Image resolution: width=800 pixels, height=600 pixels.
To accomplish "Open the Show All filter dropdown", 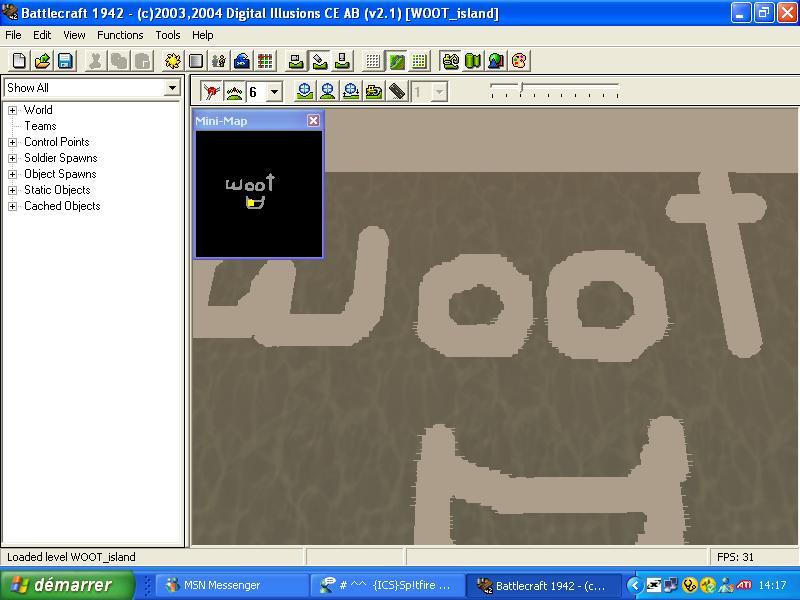I will pyautogui.click(x=172, y=88).
